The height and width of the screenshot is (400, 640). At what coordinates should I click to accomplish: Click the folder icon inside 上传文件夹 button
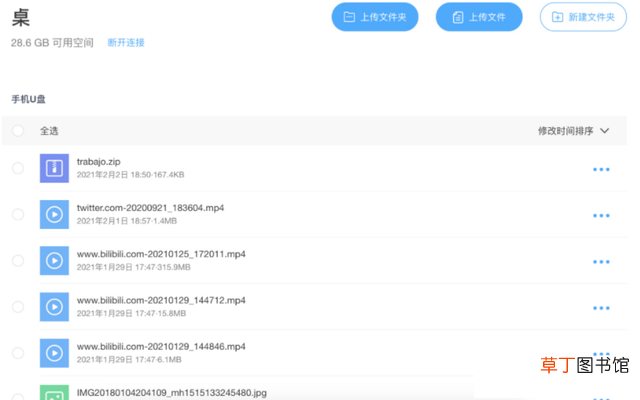[x=349, y=17]
